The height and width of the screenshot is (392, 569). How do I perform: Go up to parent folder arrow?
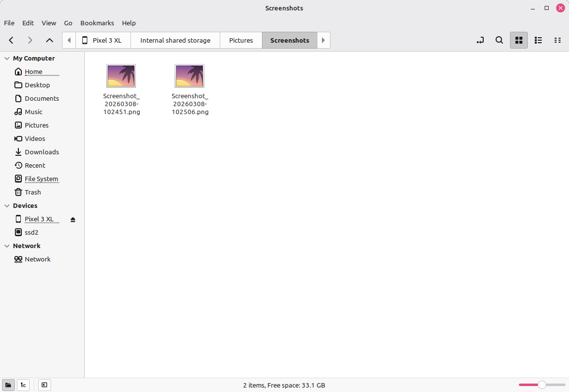(x=50, y=40)
